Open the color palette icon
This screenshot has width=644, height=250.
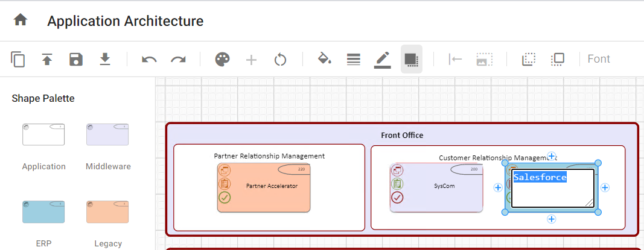coord(223,59)
